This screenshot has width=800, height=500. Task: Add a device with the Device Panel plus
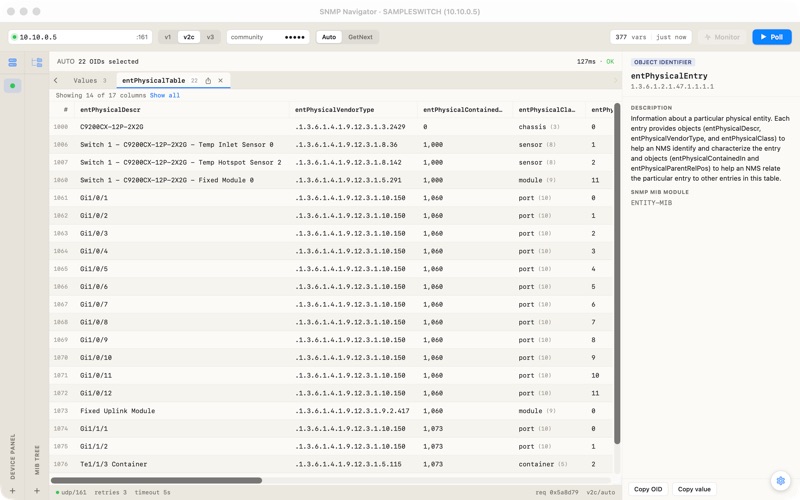click(12, 491)
